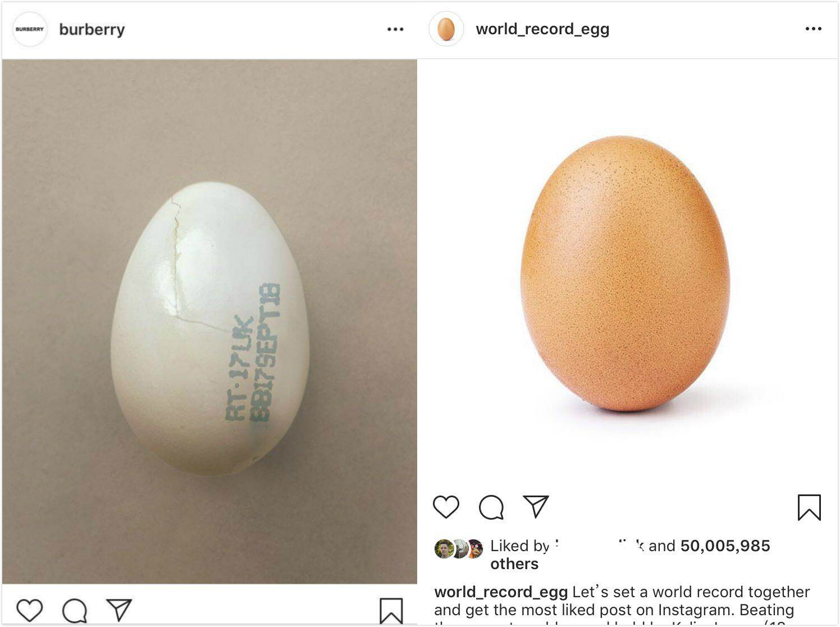The width and height of the screenshot is (840, 627).
Task: Send the world_record_egg post
Action: click(x=536, y=506)
